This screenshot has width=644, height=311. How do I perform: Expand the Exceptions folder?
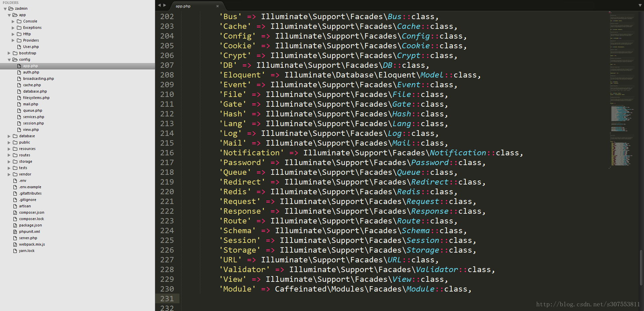point(13,28)
